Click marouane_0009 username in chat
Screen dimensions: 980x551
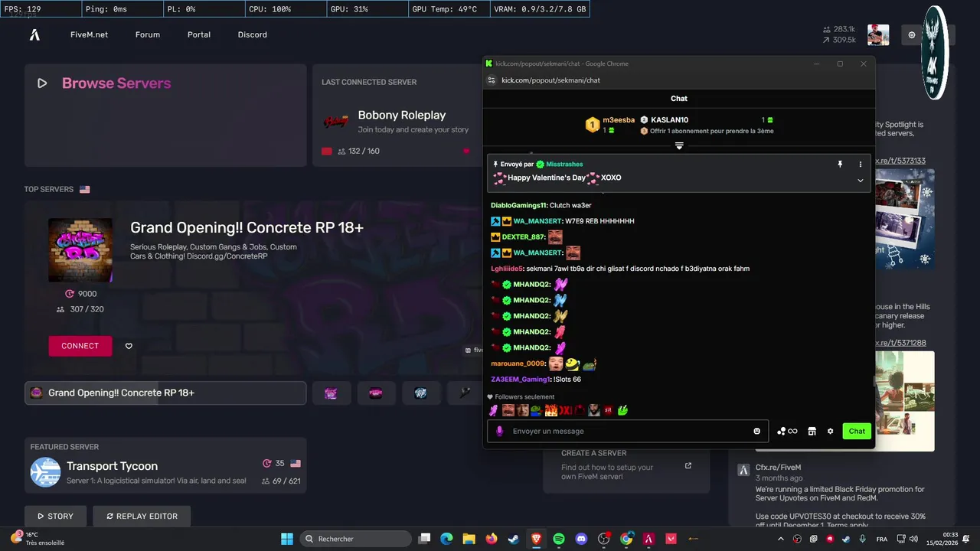click(518, 364)
